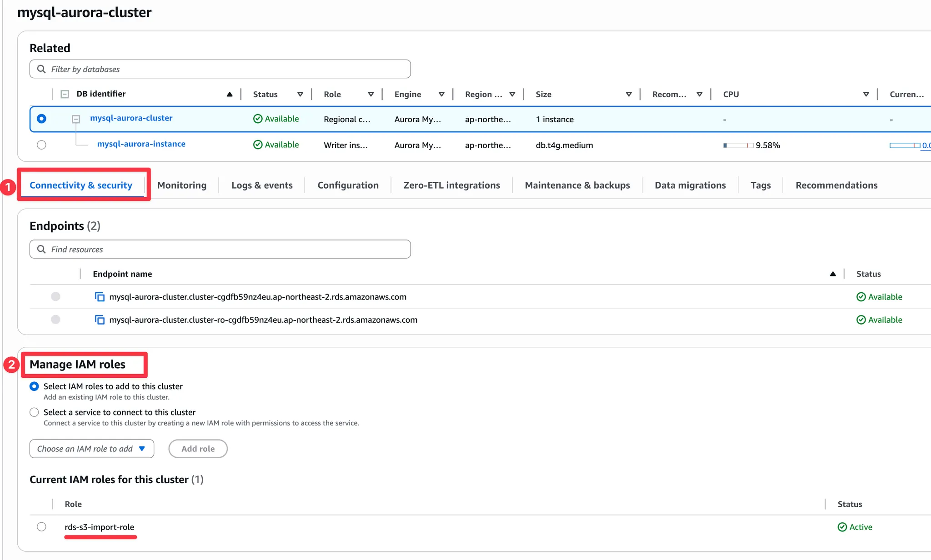The height and width of the screenshot is (560, 931).
Task: Collapse all rows via DB identifier header box
Action: tap(65, 94)
